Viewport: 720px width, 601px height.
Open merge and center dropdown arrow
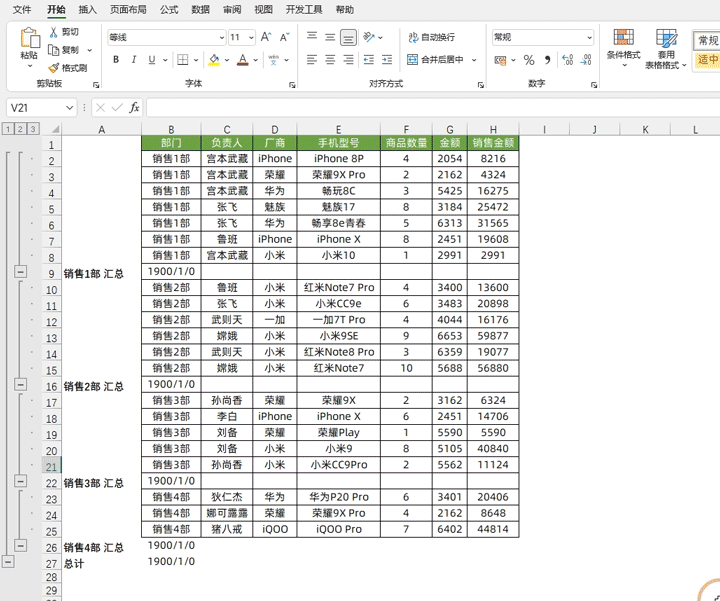tap(474, 60)
